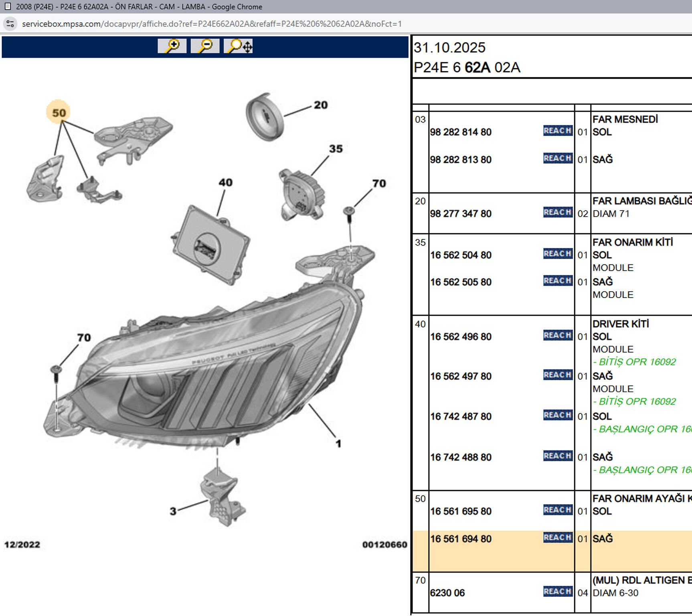This screenshot has height=616, width=692.
Task: Click REACH badge for part 6230 06
Action: click(557, 592)
